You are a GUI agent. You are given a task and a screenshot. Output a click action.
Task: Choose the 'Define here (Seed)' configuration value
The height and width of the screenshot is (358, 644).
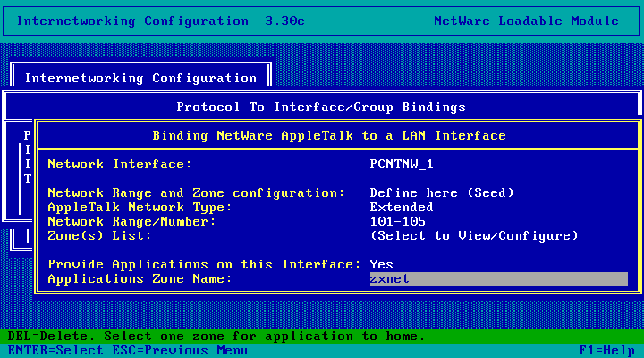[442, 192]
